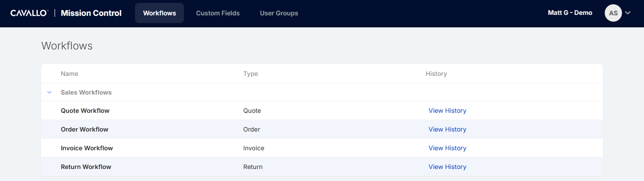This screenshot has width=644, height=181.
Task: View History for Quote Workflow
Action: pyautogui.click(x=447, y=110)
